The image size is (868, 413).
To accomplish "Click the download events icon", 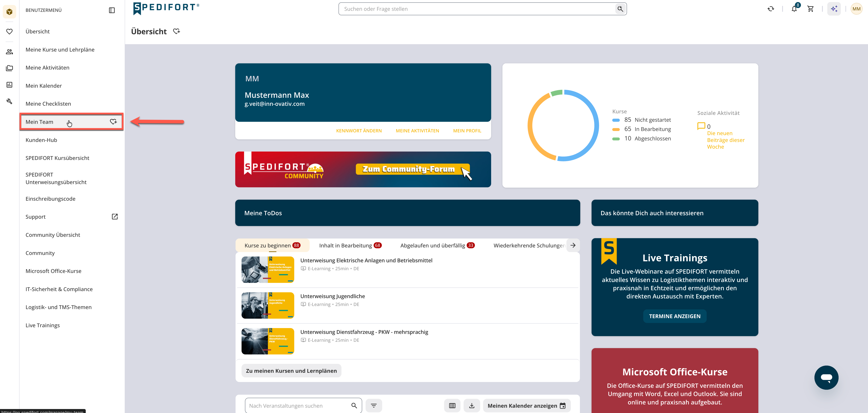I will click(472, 405).
